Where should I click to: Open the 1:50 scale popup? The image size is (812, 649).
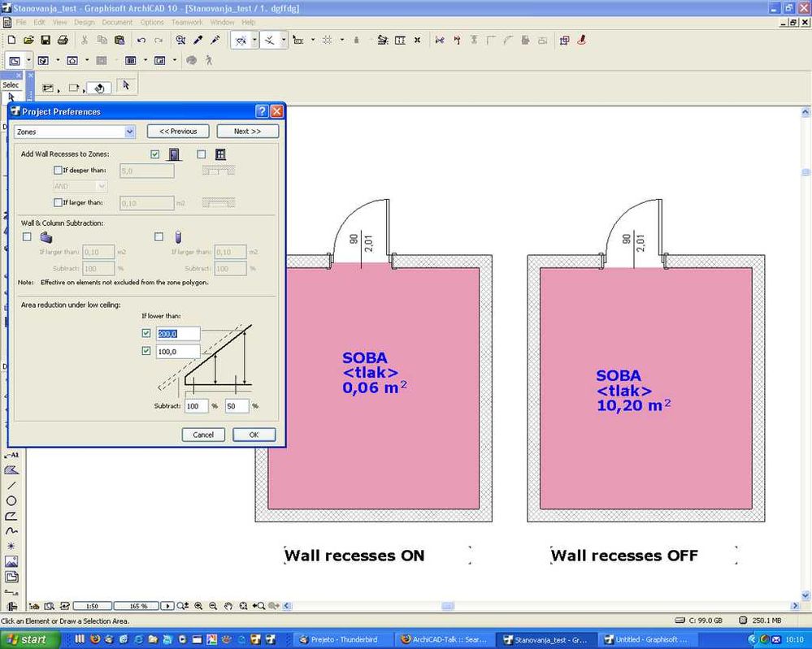coord(92,605)
